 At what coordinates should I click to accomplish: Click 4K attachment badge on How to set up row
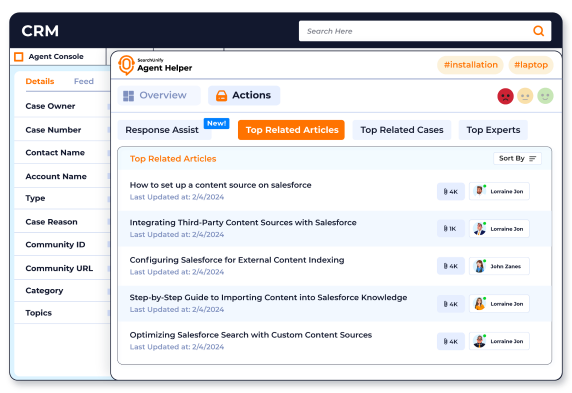tap(451, 192)
